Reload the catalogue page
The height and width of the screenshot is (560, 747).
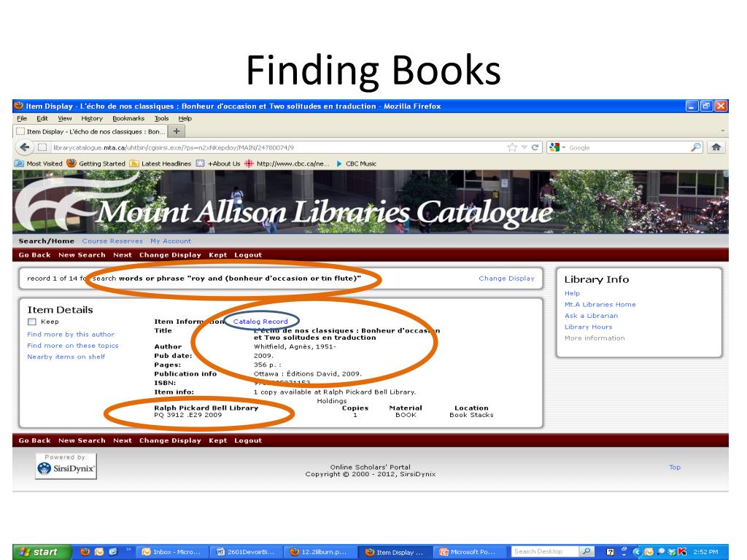point(535,147)
